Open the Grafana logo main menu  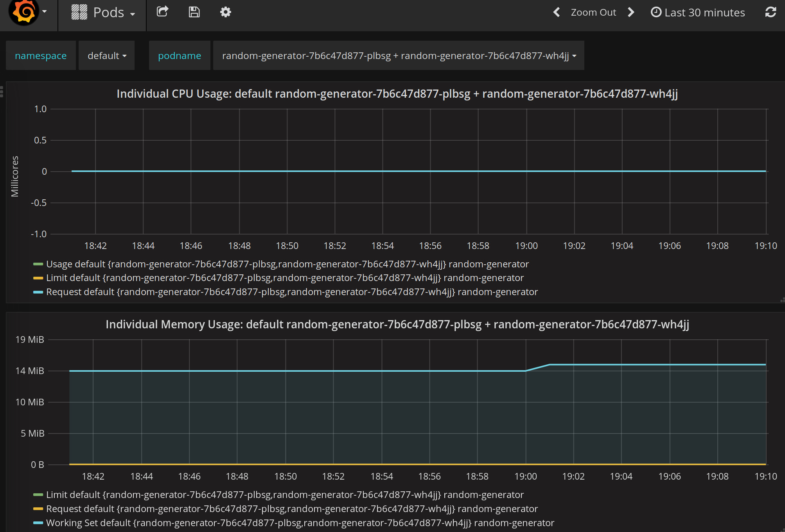28,13
